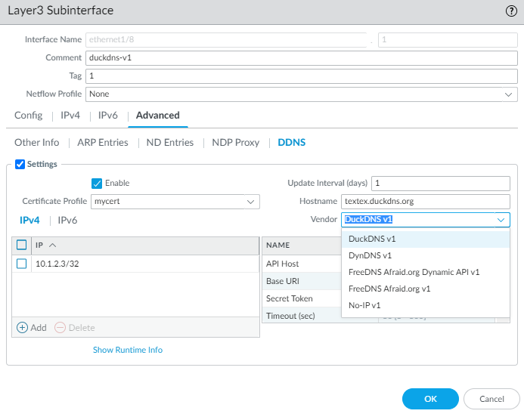Screen dimensions: 524x420
Task: Click the Delete minus icon
Action: 60,328
